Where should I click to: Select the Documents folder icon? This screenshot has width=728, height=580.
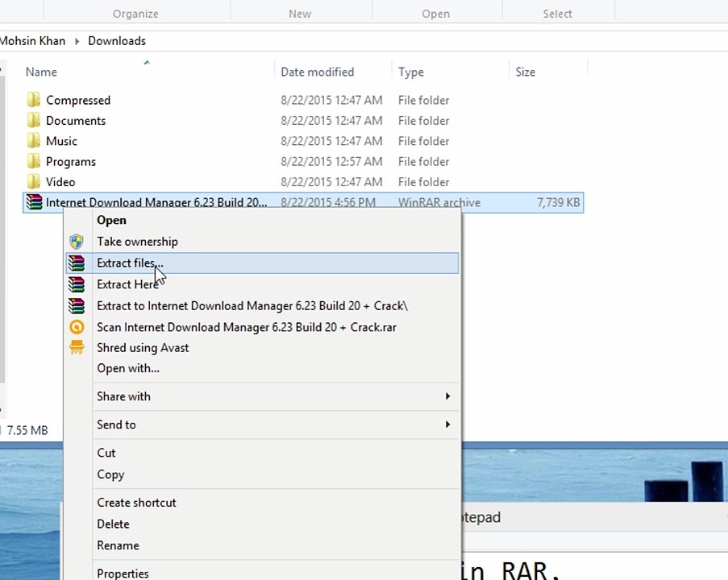point(33,120)
